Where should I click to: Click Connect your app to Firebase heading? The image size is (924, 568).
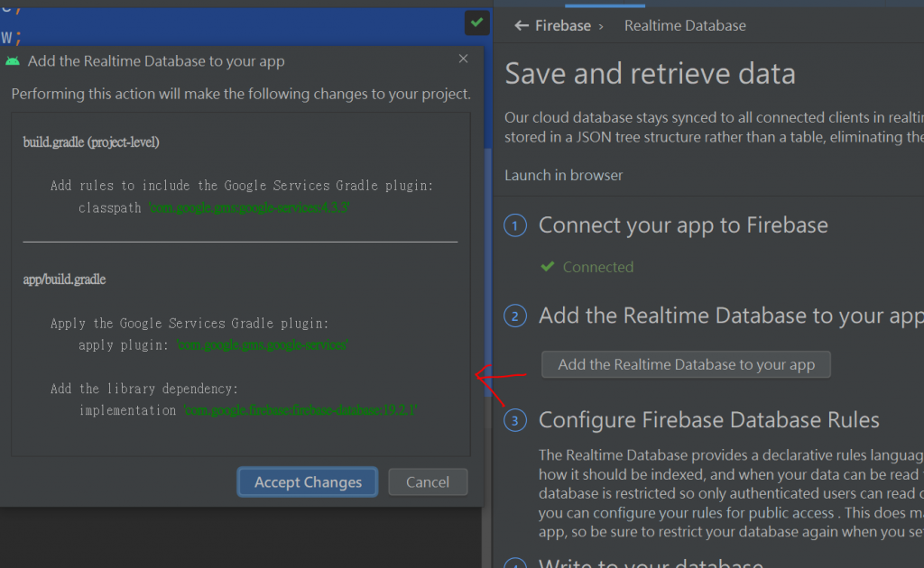coord(683,225)
